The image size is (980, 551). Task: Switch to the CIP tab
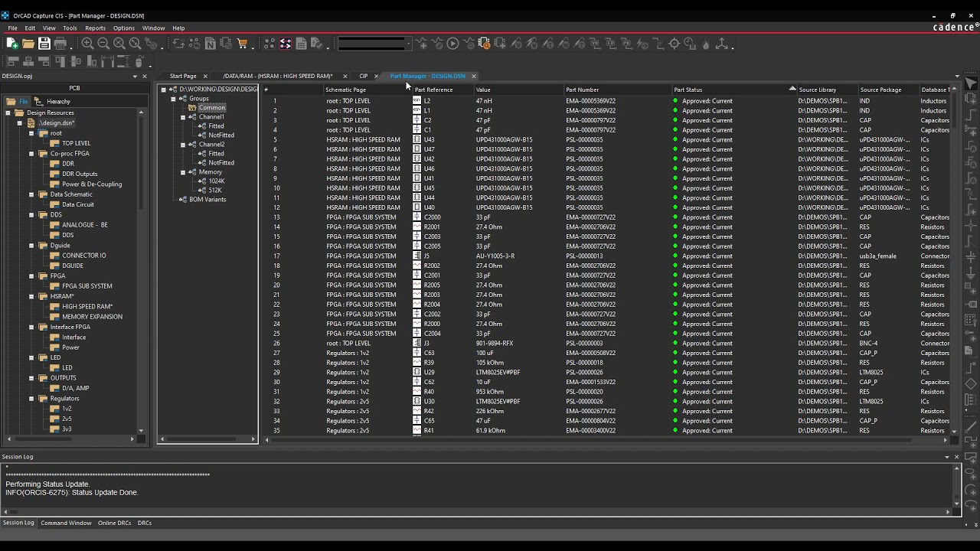(x=363, y=76)
